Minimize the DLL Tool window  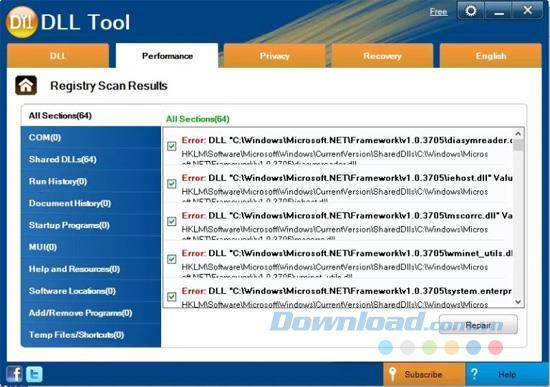pyautogui.click(x=499, y=11)
